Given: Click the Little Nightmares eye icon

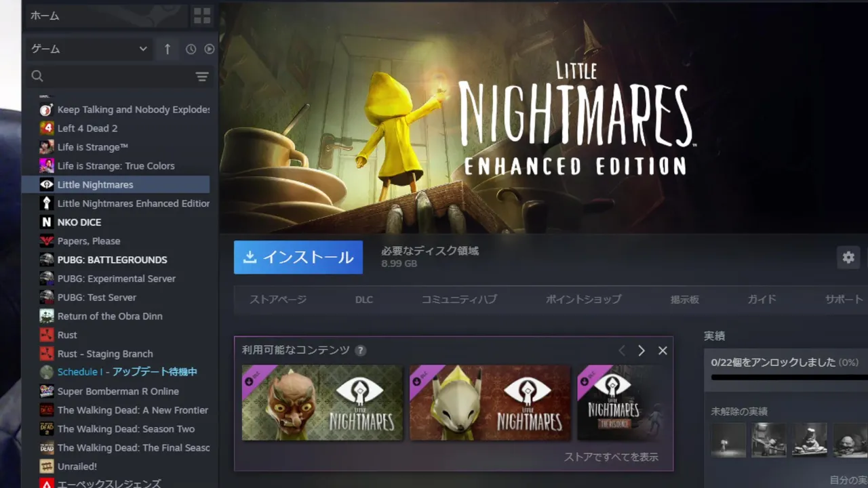Looking at the screenshot, I should point(46,184).
